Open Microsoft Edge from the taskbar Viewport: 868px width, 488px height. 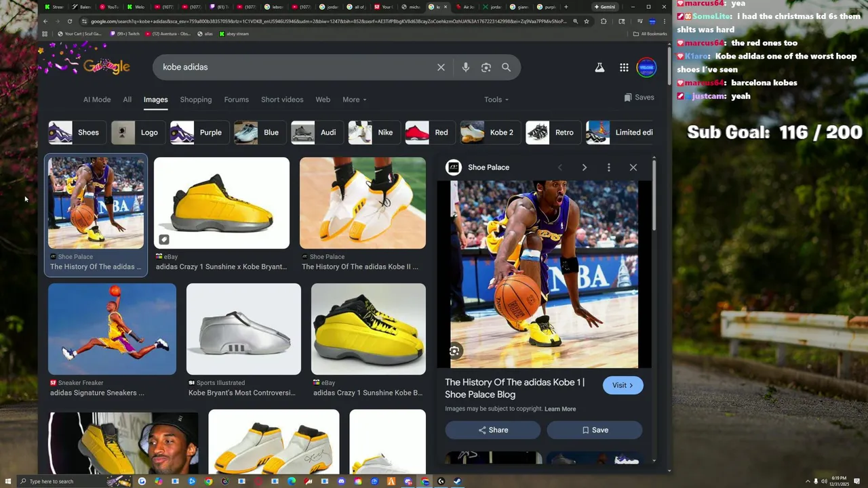click(x=292, y=481)
